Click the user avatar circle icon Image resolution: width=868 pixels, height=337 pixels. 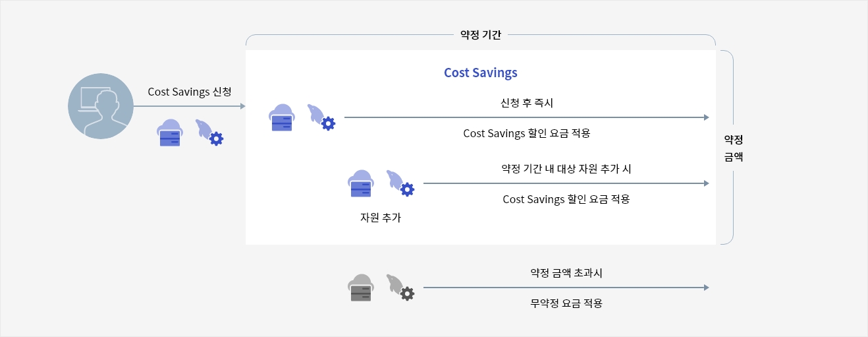[101, 106]
